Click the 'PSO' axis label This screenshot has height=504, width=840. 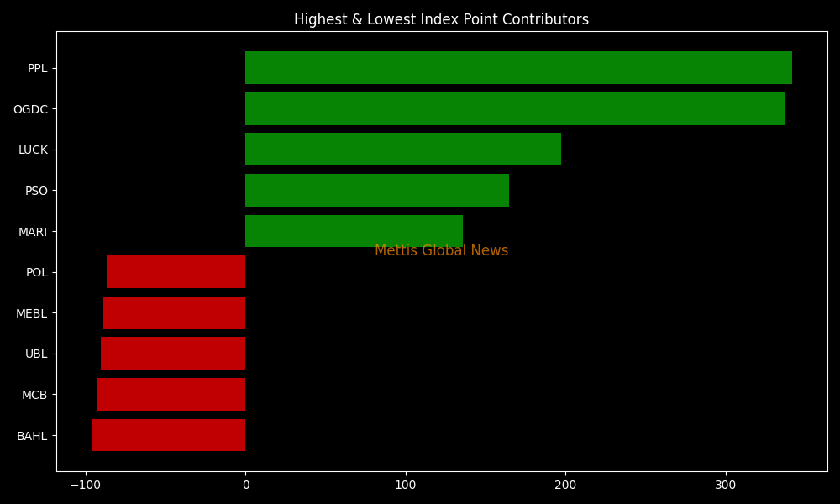point(36,192)
